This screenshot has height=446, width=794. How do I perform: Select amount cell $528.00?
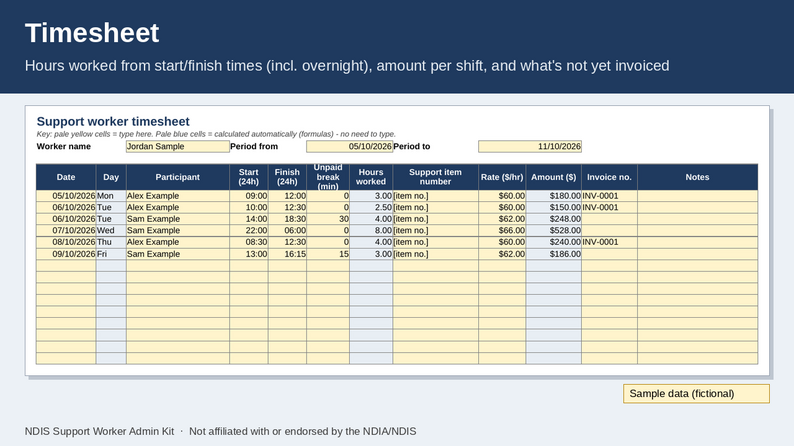[553, 230]
